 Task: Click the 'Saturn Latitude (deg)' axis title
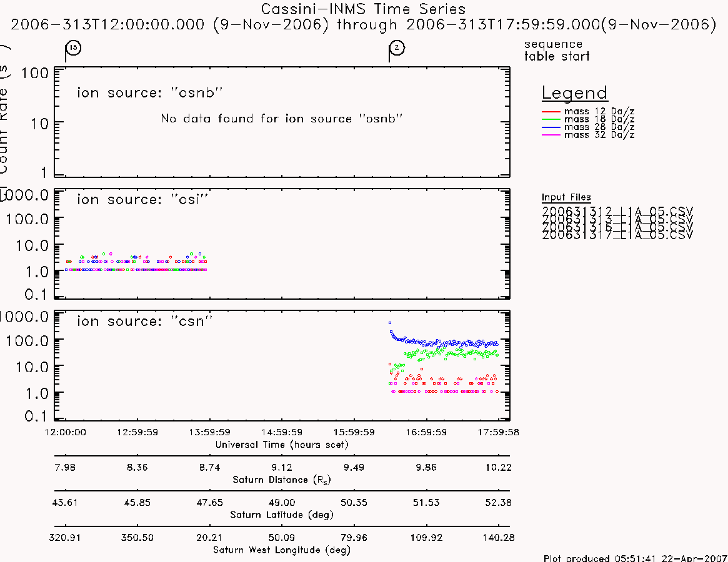(282, 515)
